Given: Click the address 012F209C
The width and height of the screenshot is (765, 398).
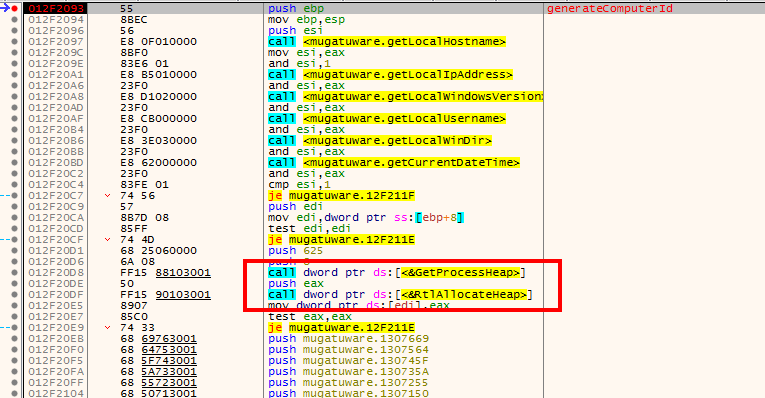Looking at the screenshot, I should [x=56, y=53].
